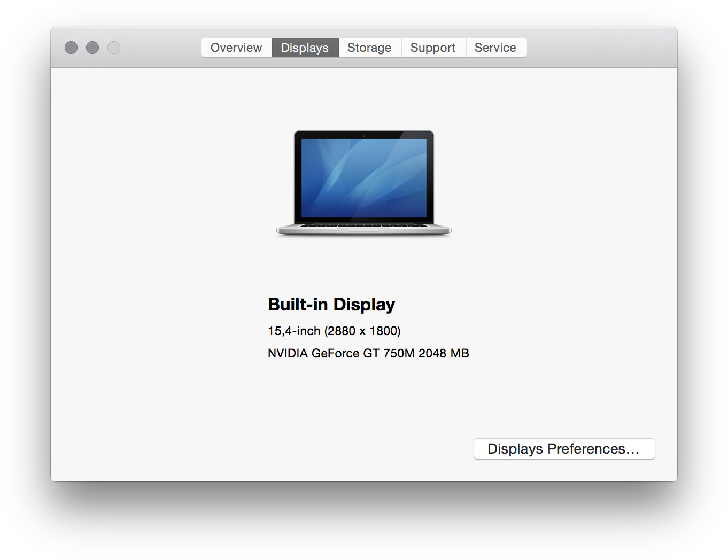Click the Displays Preferences… button
Image resolution: width=728 pixels, height=560 pixels.
[x=564, y=449]
